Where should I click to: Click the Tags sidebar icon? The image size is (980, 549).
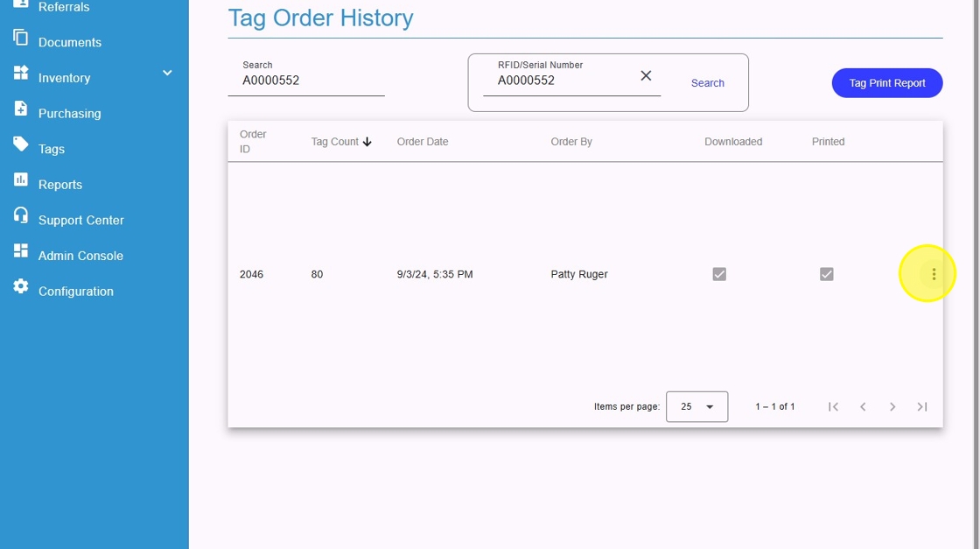pos(21,144)
